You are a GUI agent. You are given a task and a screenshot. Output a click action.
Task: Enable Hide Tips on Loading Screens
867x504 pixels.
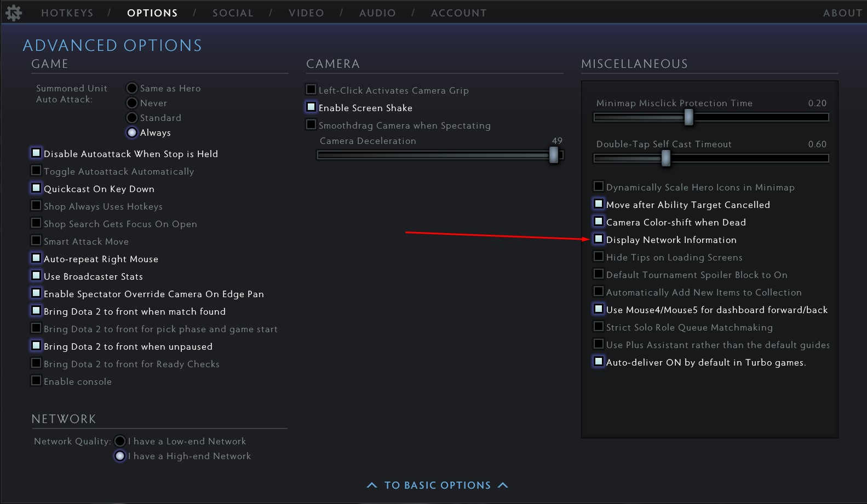(x=599, y=257)
